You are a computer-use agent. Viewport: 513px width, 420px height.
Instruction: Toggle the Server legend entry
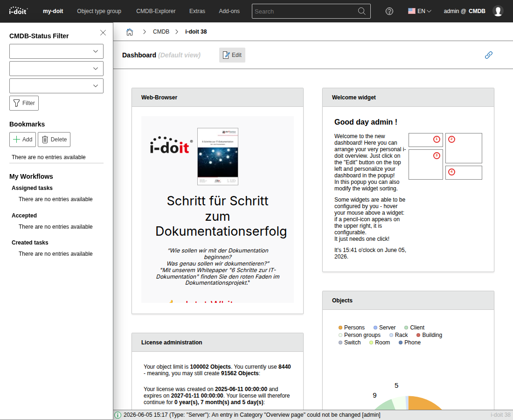coord(384,327)
